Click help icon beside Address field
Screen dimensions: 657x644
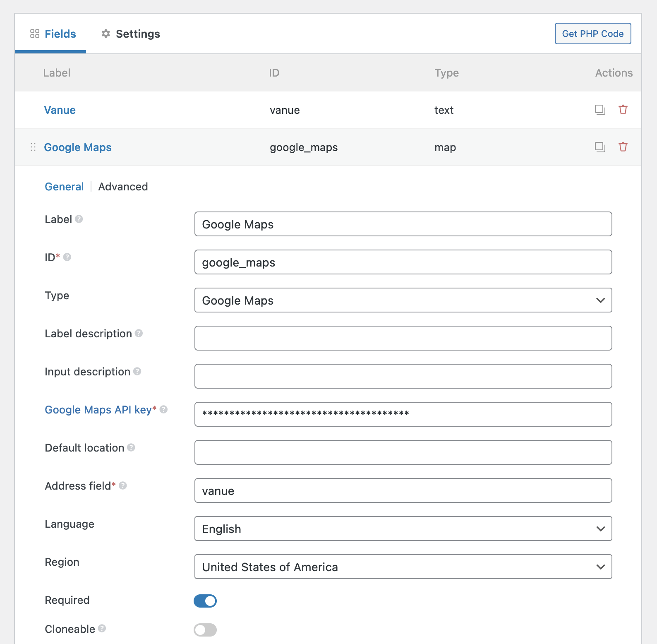coord(123,485)
